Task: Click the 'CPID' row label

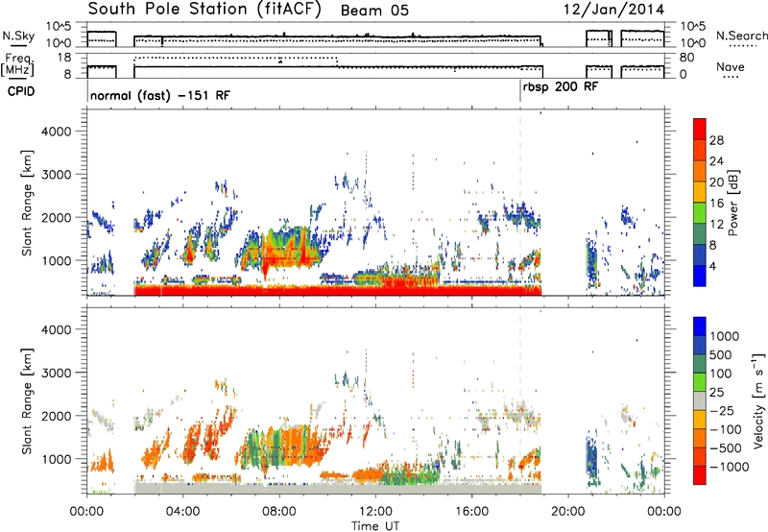Action: pos(21,91)
